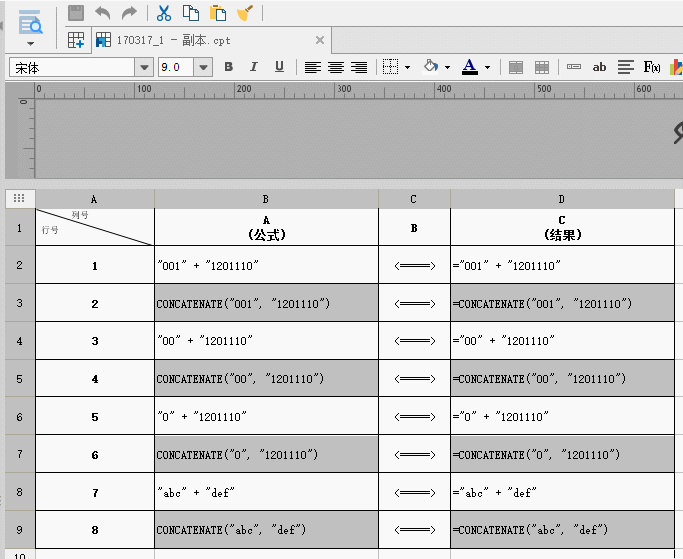
Task: Select cell CONCATENATE("00", "1201110") in column B
Action: click(x=266, y=378)
